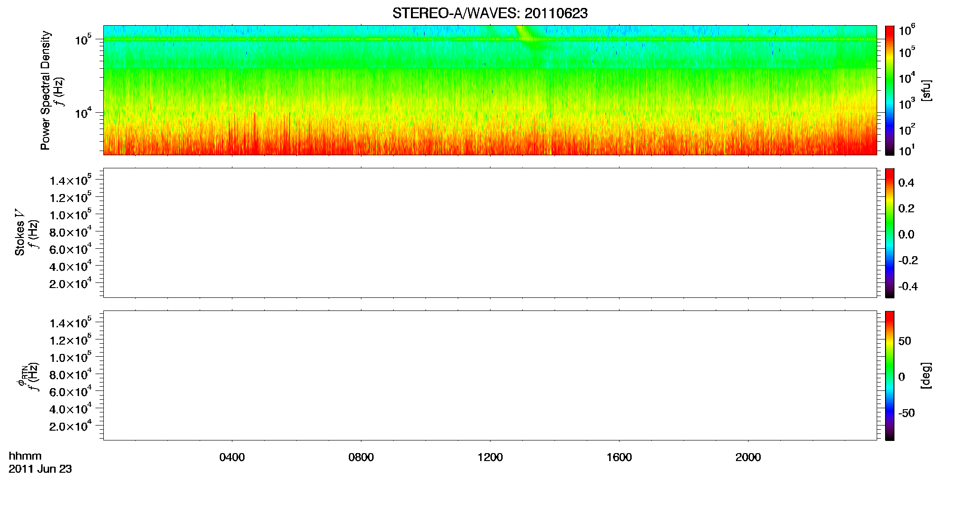The height and width of the screenshot is (505, 980).
Task: Click the 0800 time tick label
Action: (x=361, y=457)
